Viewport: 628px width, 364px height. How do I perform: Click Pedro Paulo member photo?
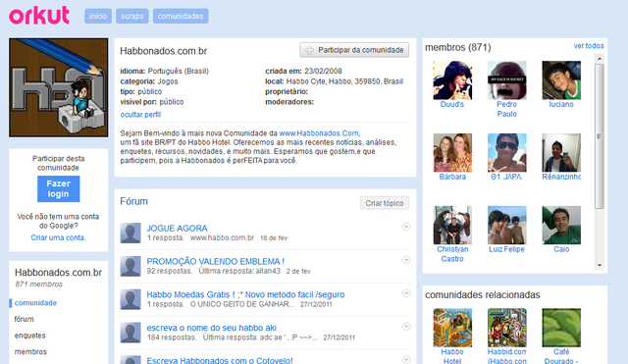(507, 80)
